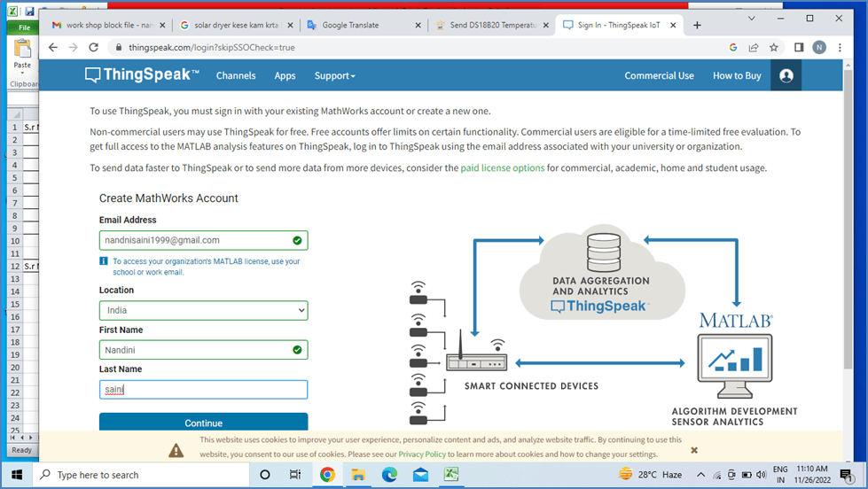This screenshot has width=868, height=489.
Task: Click the Email Address input field
Action: coord(203,240)
